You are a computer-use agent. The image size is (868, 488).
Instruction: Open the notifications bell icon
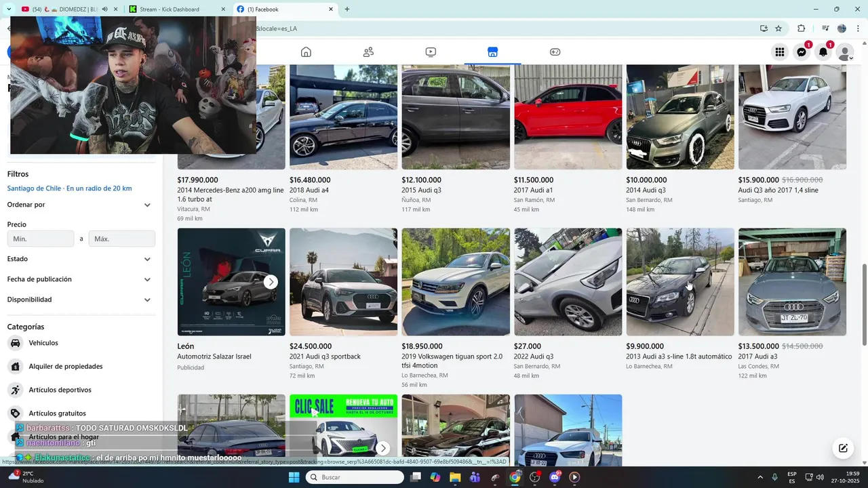(x=823, y=52)
